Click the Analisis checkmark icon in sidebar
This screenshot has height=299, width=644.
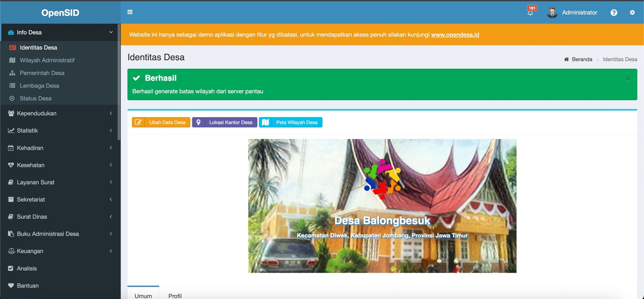[11, 268]
